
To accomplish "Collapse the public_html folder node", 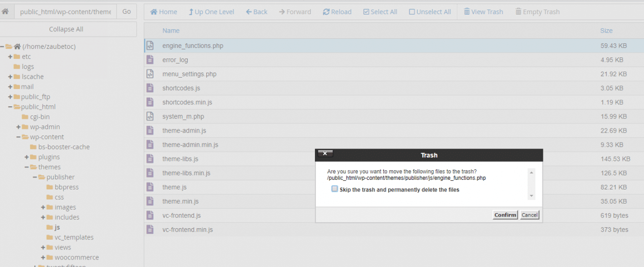I will click(10, 107).
